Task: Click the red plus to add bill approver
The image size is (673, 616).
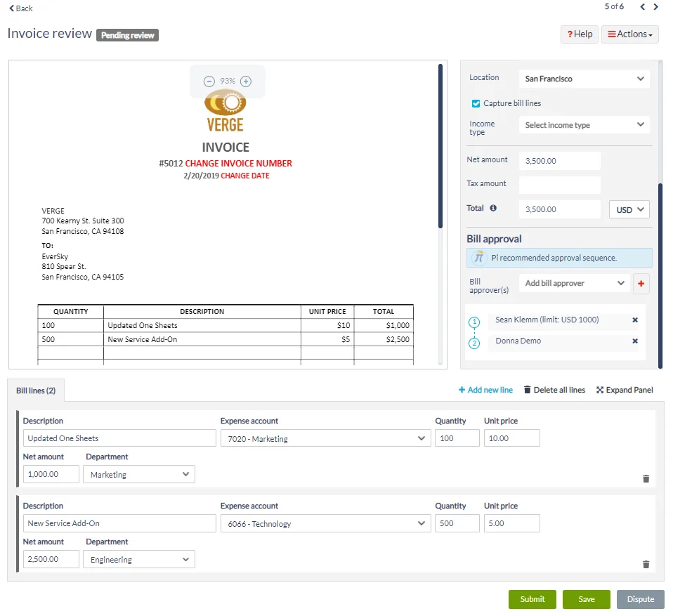Action: point(641,283)
